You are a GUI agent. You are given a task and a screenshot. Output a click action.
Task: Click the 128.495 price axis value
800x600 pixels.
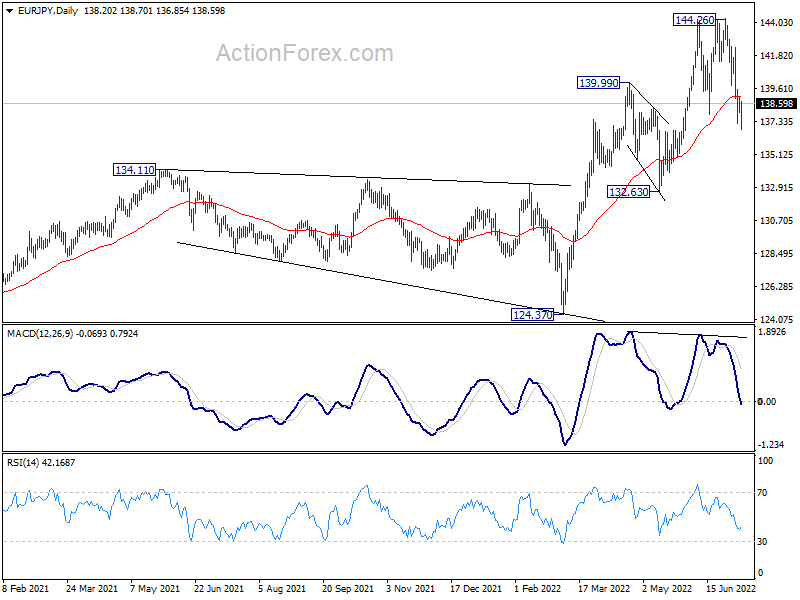[777, 254]
